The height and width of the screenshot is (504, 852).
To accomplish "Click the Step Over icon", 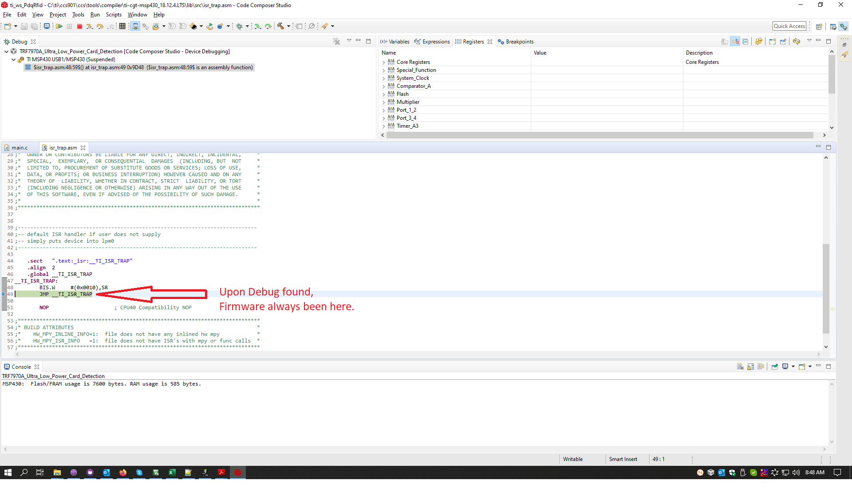I will click(100, 27).
